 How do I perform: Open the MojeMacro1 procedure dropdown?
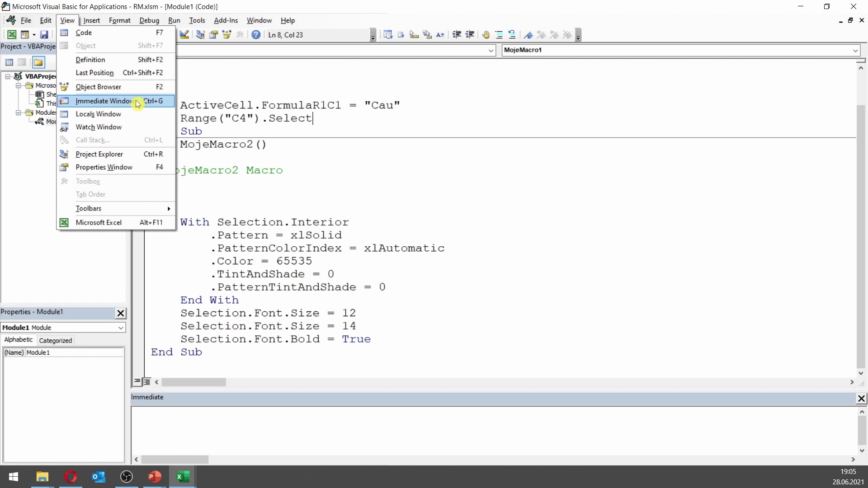[x=855, y=51]
